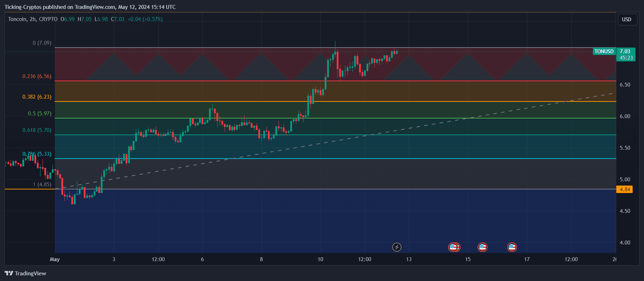
Task: Click the orange 4.84 price label
Action: 624,189
